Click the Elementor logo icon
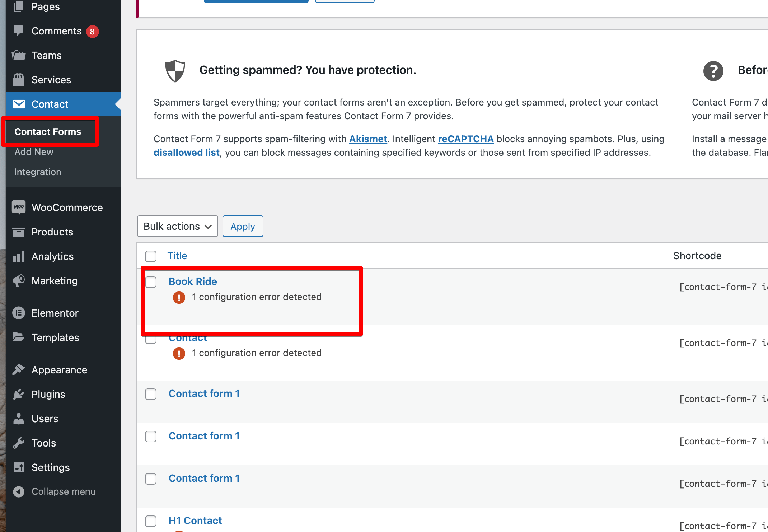The image size is (768, 532). [x=19, y=313]
